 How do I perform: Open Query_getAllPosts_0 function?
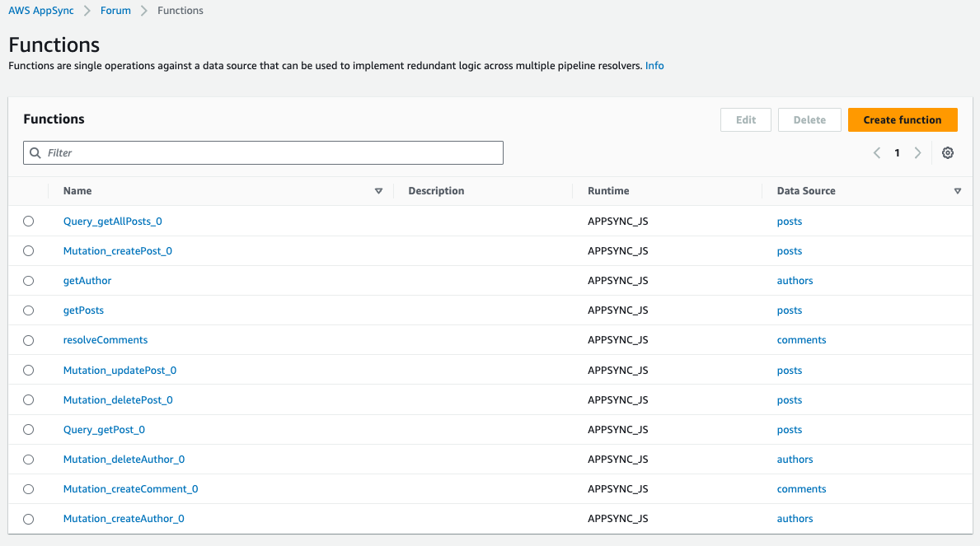pyautogui.click(x=112, y=222)
